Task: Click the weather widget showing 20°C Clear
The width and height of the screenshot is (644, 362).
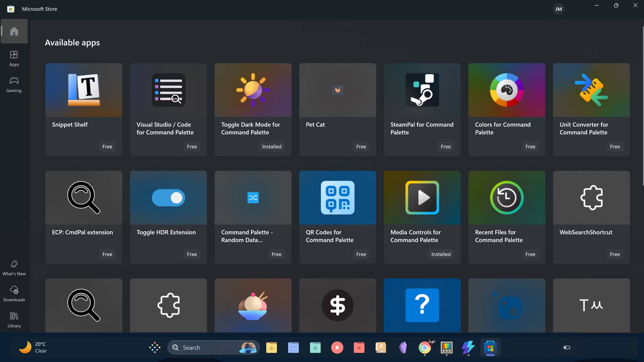Action: [34, 347]
